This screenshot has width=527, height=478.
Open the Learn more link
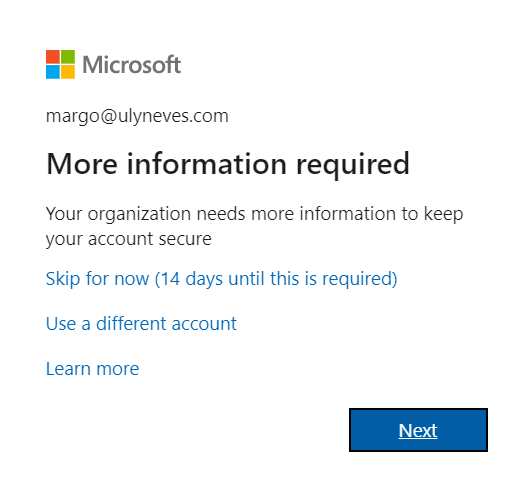point(92,369)
